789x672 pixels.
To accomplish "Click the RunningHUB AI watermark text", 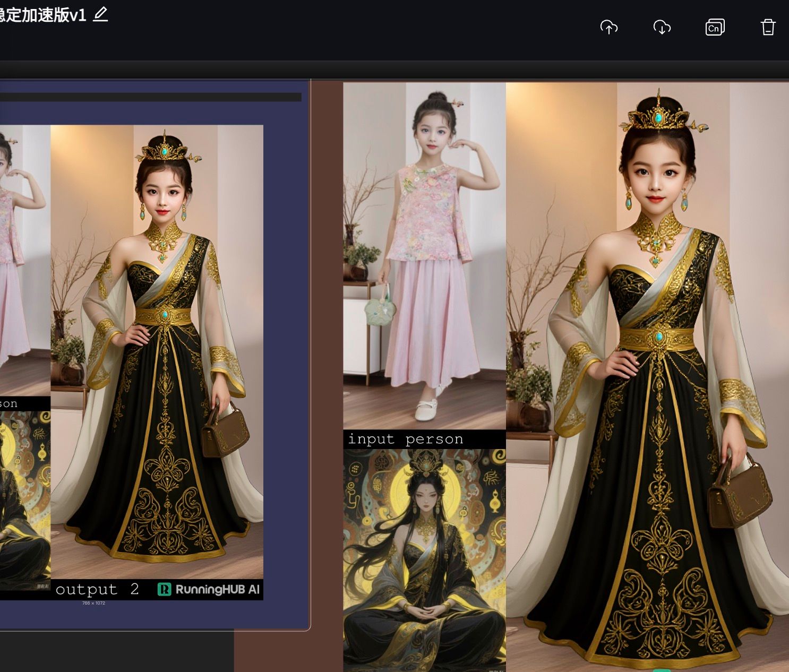I will 217,589.
